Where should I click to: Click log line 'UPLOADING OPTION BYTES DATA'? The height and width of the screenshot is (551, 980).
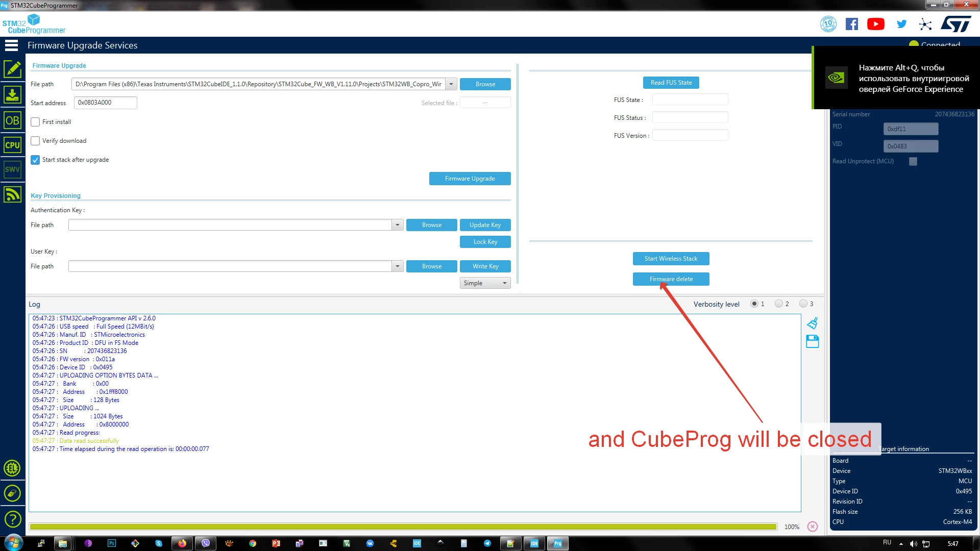pos(109,375)
